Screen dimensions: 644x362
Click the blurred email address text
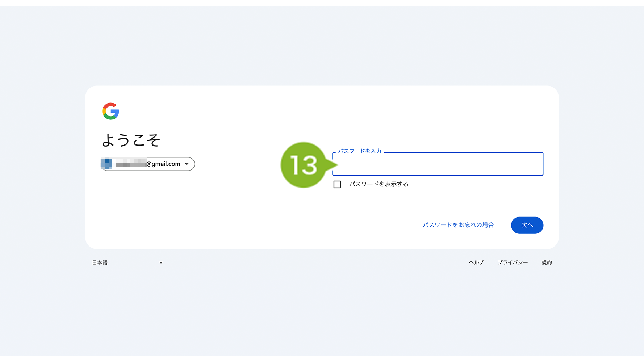point(131,164)
